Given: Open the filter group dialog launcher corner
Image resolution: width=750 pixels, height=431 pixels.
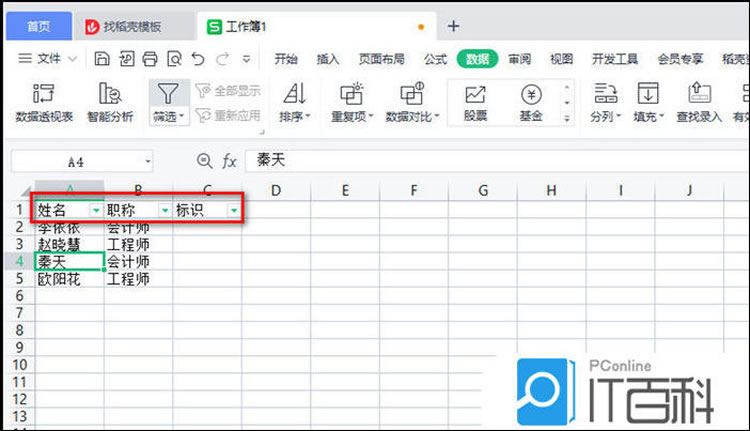Looking at the screenshot, I should tap(262, 132).
